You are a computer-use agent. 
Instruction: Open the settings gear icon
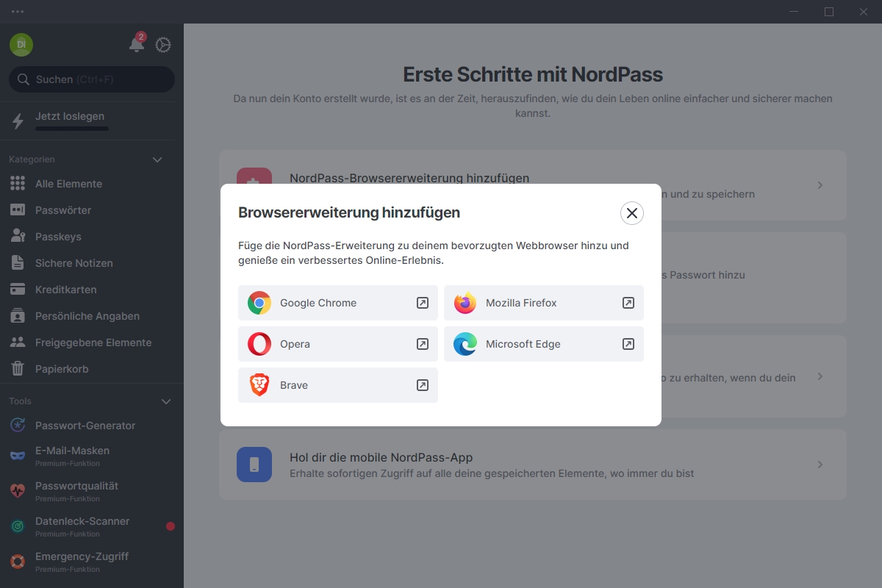coord(163,45)
